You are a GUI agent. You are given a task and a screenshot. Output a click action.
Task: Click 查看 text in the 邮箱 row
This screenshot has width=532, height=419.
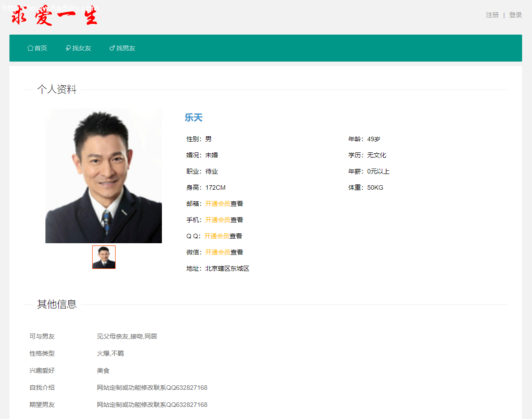[237, 204]
